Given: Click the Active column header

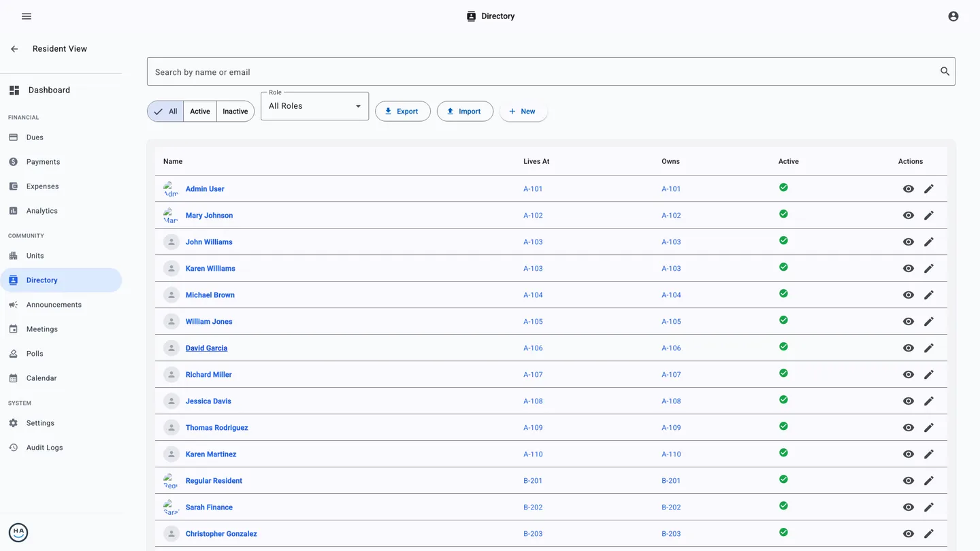Looking at the screenshot, I should click(789, 162).
